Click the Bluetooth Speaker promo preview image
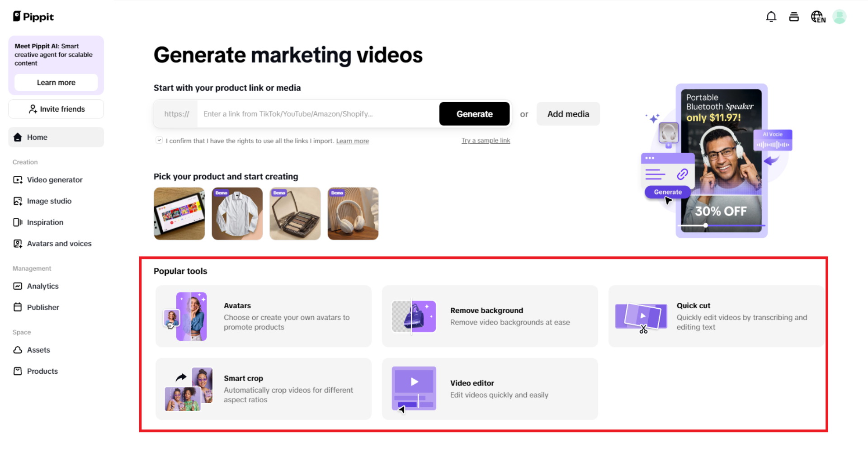Viewport: 868px width, 452px height. [x=722, y=161]
